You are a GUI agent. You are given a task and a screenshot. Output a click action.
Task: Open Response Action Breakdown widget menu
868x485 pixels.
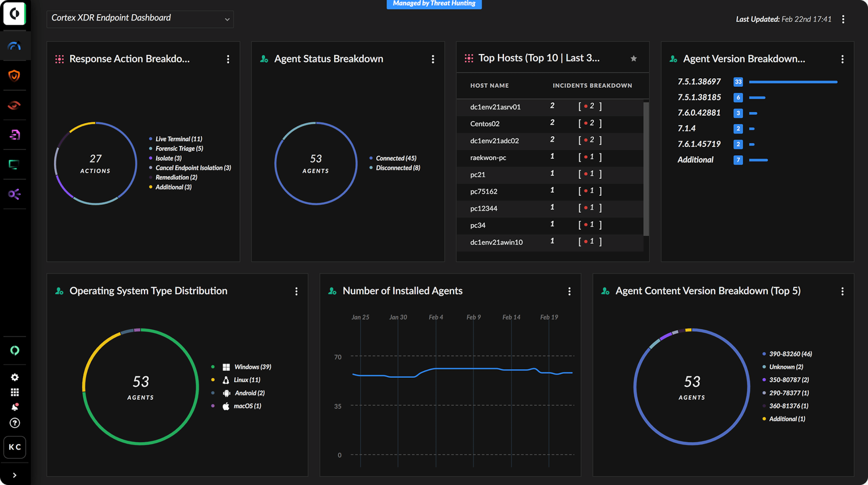(x=228, y=59)
